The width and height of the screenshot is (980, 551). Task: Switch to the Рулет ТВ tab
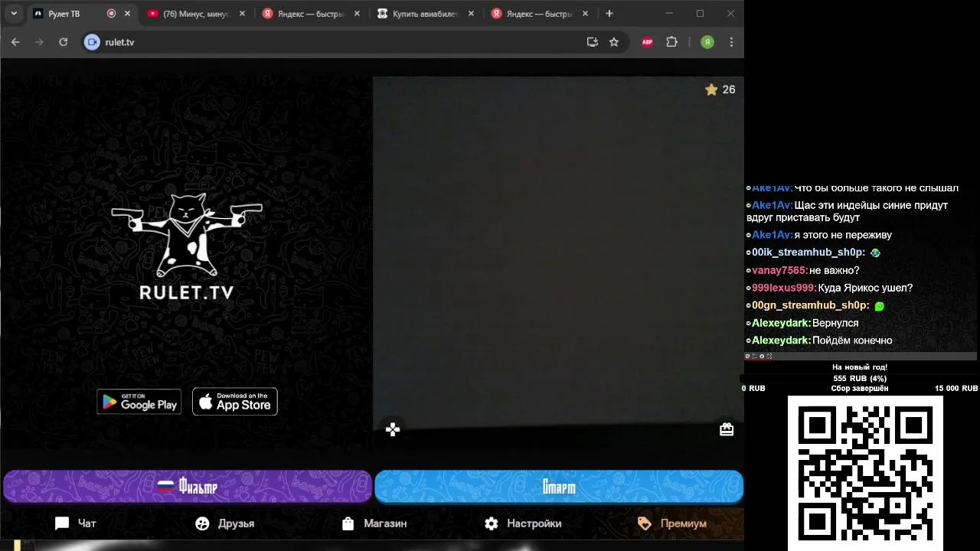[x=83, y=14]
